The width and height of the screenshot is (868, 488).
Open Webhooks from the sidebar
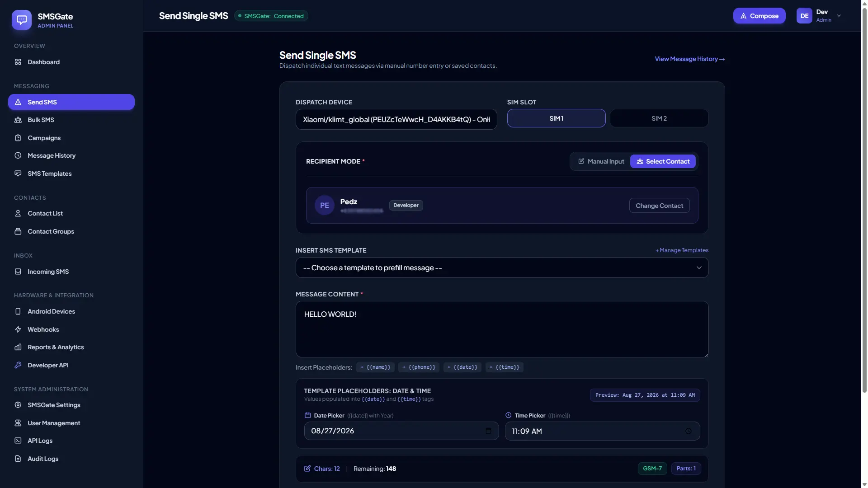tap(71, 329)
